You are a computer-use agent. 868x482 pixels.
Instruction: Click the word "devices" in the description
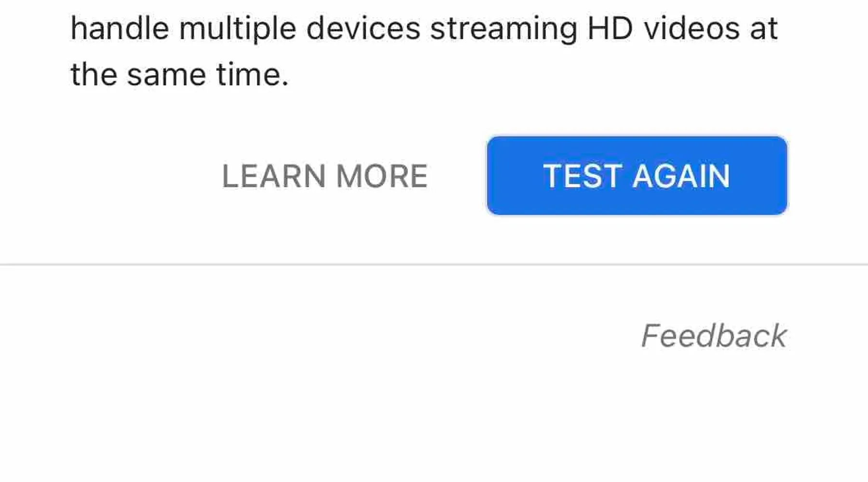(x=363, y=28)
